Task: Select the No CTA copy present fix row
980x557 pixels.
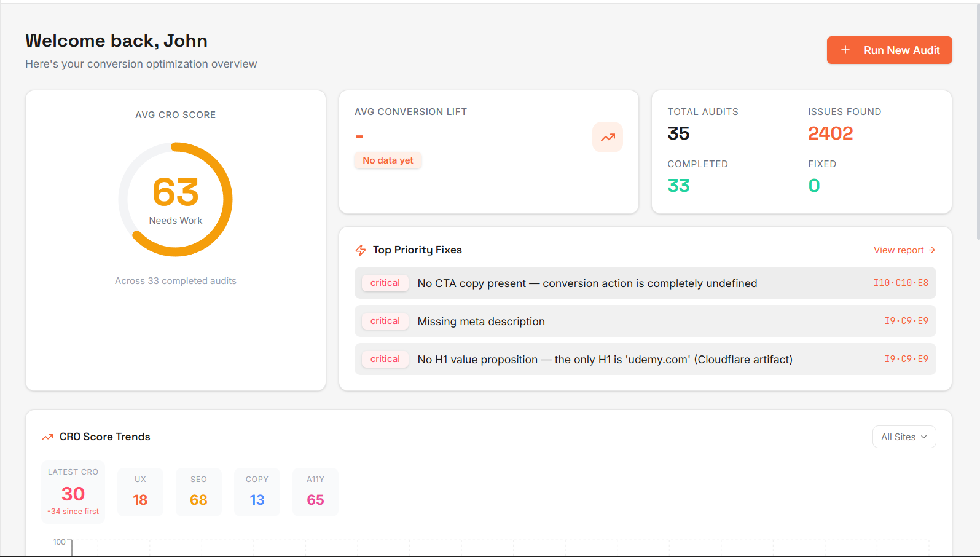Action: point(645,283)
